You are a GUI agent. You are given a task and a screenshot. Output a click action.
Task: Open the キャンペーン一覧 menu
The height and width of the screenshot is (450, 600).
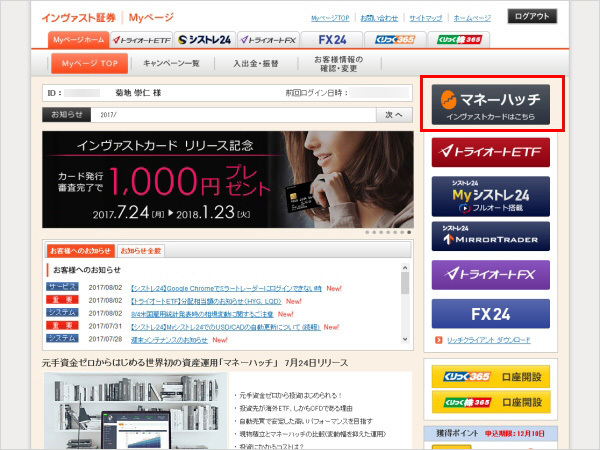[171, 64]
